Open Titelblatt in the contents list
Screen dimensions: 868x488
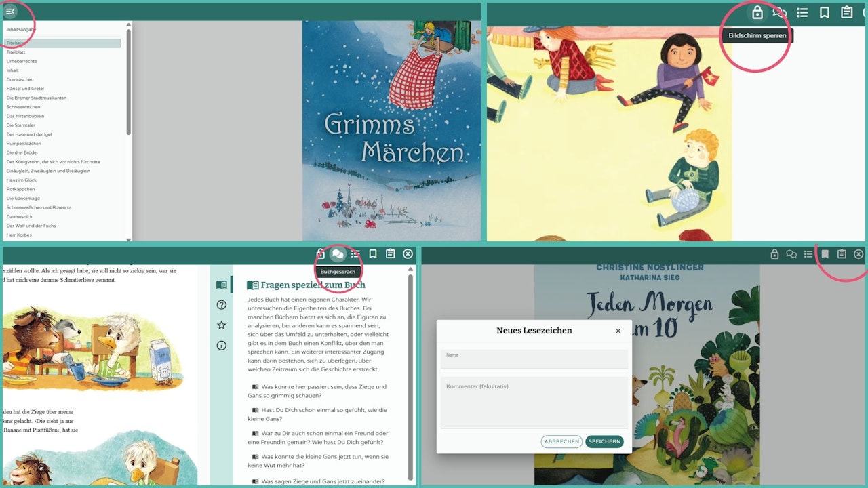click(16, 52)
